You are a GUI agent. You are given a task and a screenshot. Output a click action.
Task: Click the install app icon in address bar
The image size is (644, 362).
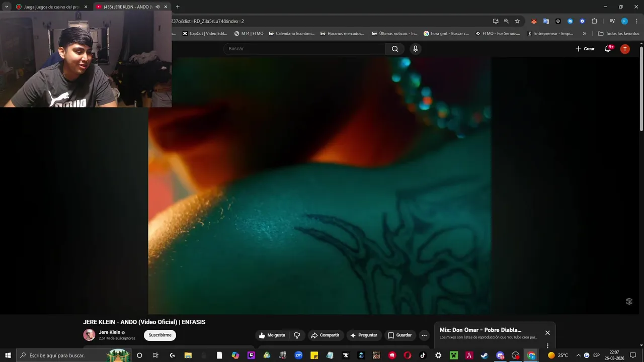click(496, 21)
